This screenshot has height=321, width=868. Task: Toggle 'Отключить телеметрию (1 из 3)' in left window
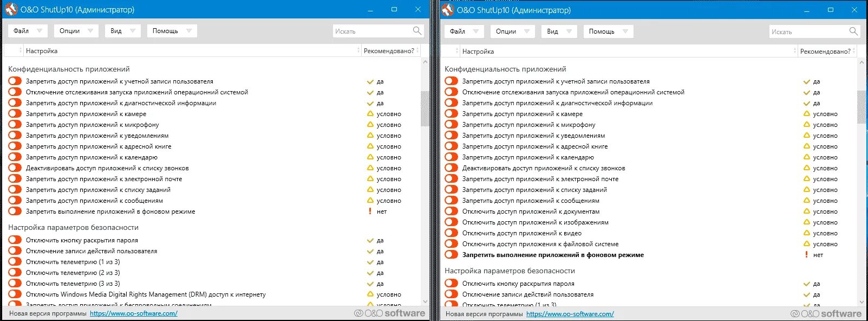coord(15,262)
